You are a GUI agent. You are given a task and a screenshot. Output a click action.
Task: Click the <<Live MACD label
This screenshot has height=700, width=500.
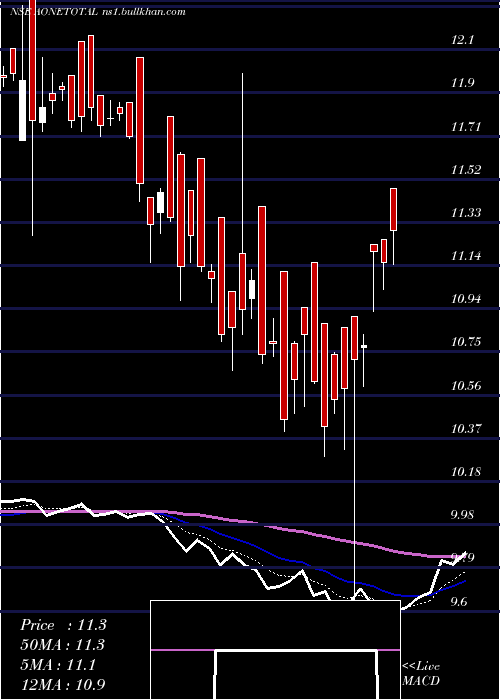[x=421, y=674]
